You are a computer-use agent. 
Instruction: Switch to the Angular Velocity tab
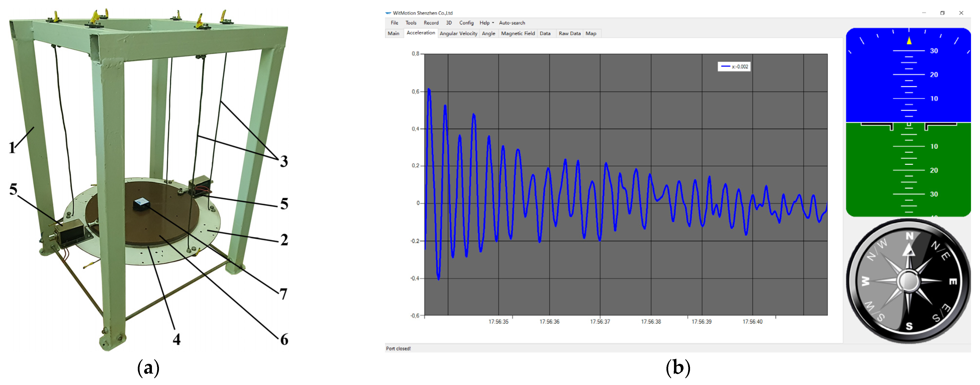point(458,34)
